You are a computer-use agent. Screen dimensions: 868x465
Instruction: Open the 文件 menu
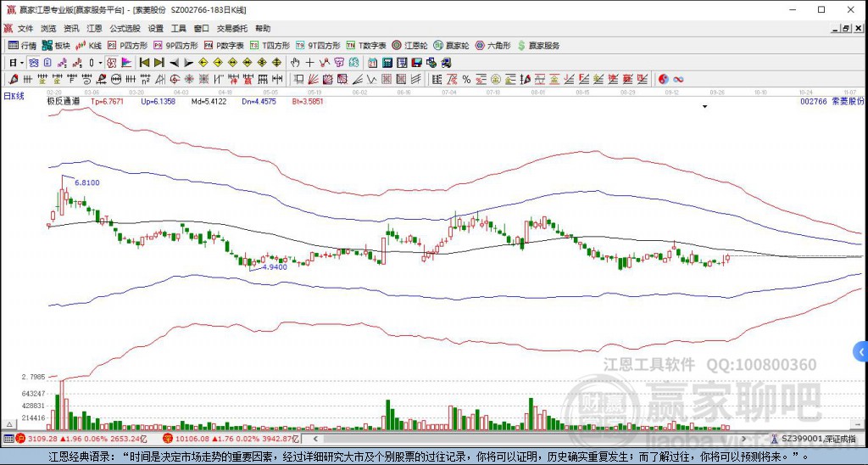coord(25,28)
